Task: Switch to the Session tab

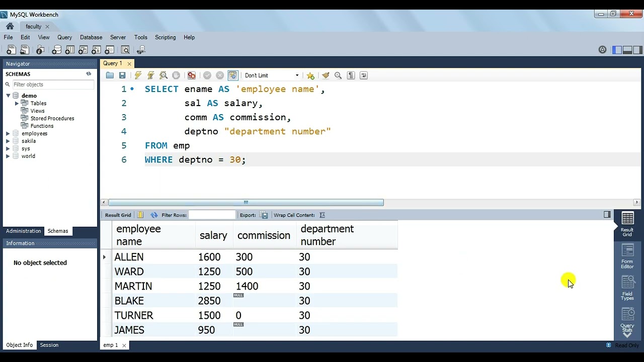Action: pyautogui.click(x=49, y=345)
